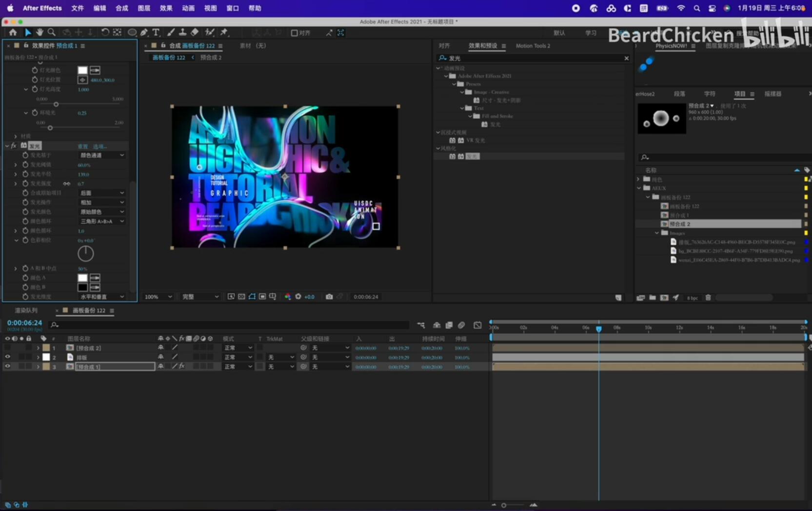Select the Zoom magnifier tool

click(x=51, y=33)
